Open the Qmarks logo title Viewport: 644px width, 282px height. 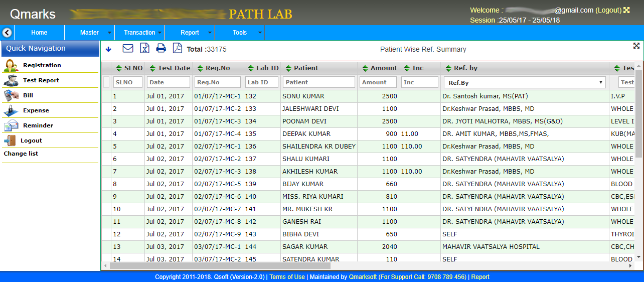pyautogui.click(x=33, y=14)
